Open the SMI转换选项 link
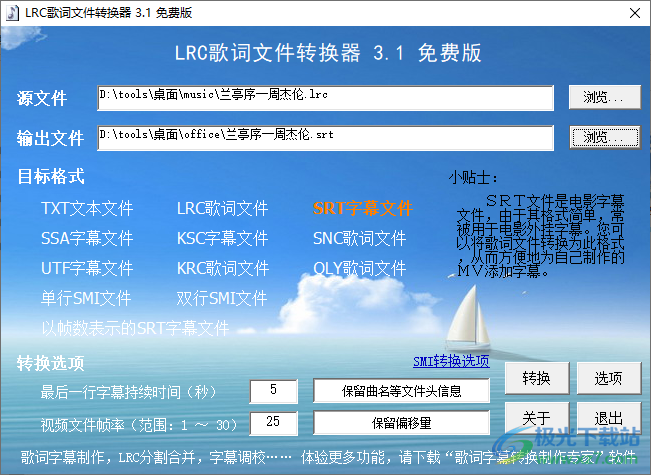Image resolution: width=651 pixels, height=475 pixels. click(451, 361)
